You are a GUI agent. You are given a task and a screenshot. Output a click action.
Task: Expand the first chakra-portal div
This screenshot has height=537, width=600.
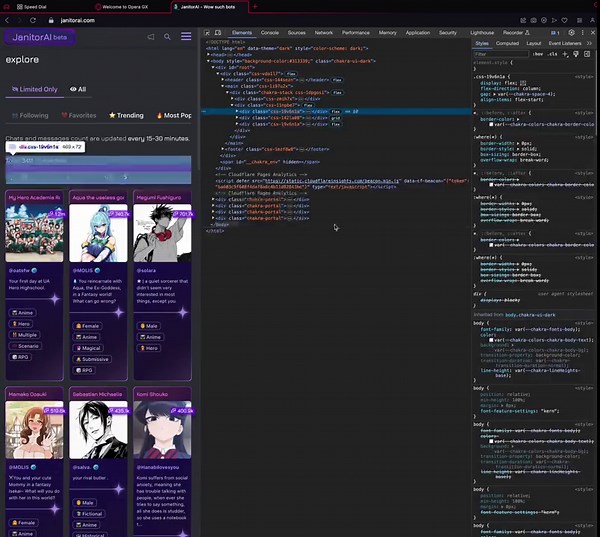tap(213, 199)
